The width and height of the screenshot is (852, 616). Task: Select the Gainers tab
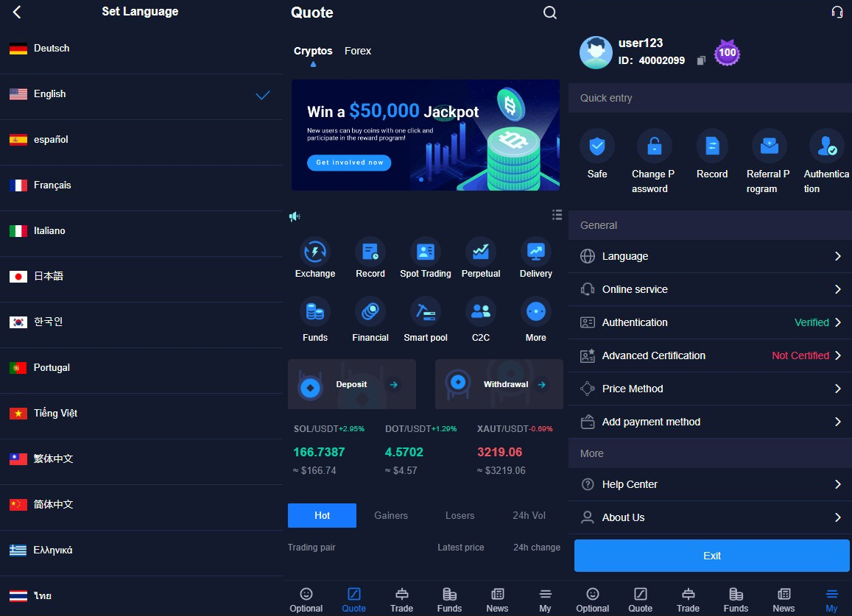click(x=390, y=515)
